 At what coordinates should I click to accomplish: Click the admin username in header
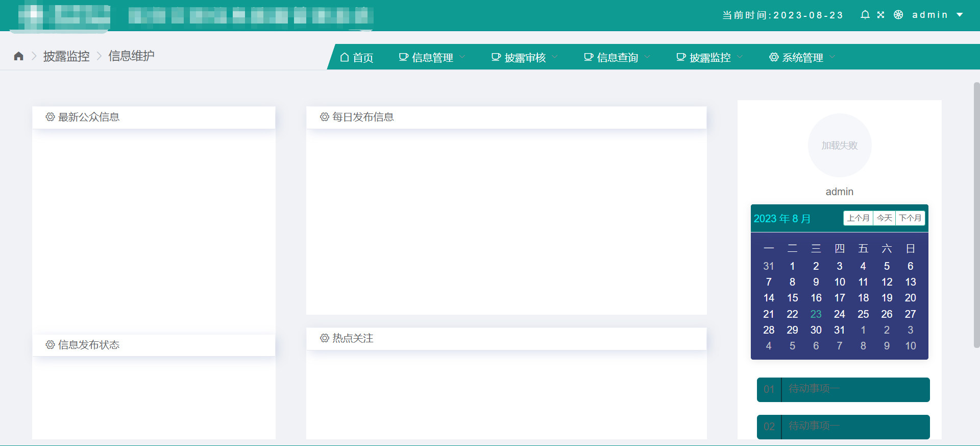pos(930,15)
